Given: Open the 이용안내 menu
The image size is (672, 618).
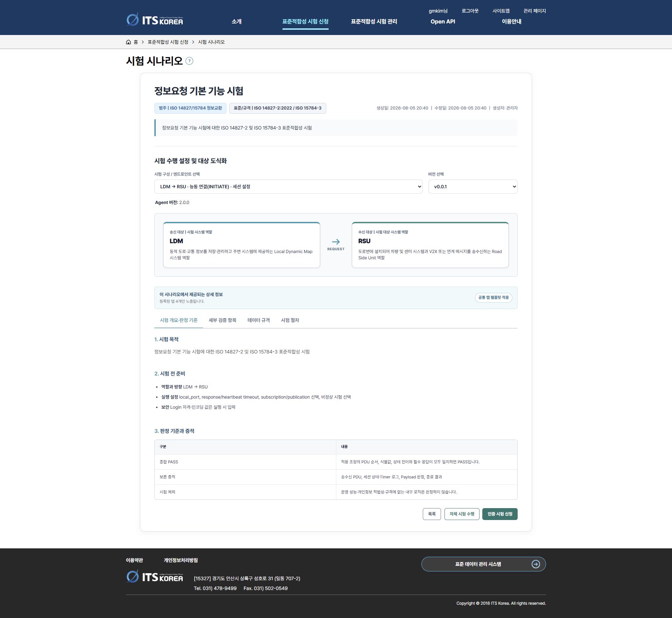Looking at the screenshot, I should pos(511,21).
